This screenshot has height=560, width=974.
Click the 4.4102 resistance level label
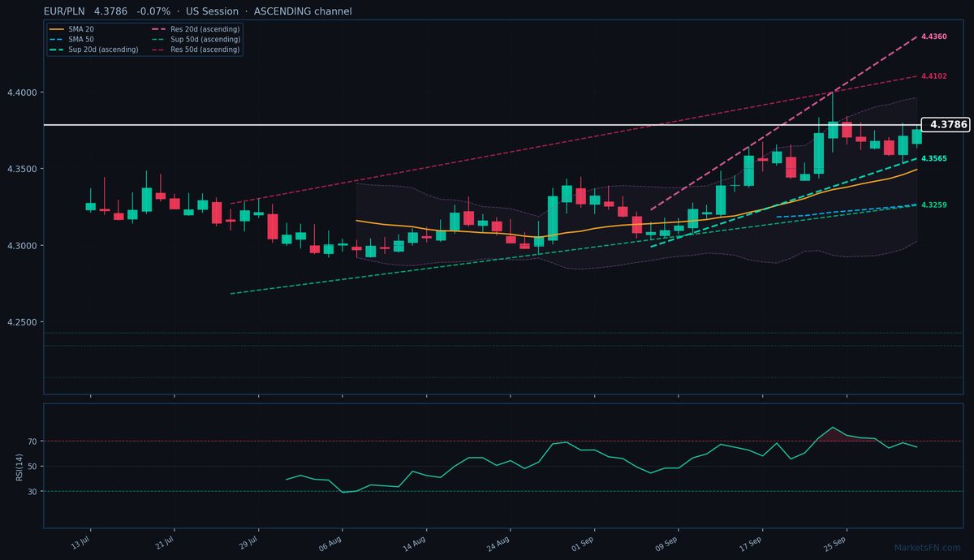coord(933,76)
